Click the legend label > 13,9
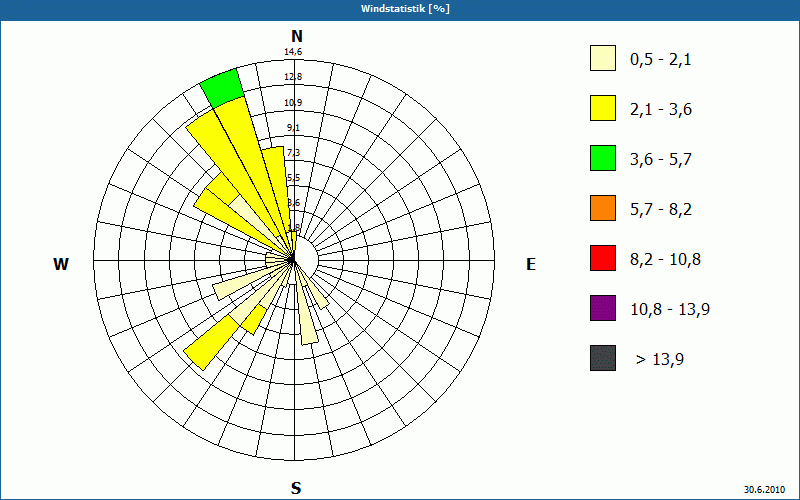800x500 pixels. coord(660,360)
